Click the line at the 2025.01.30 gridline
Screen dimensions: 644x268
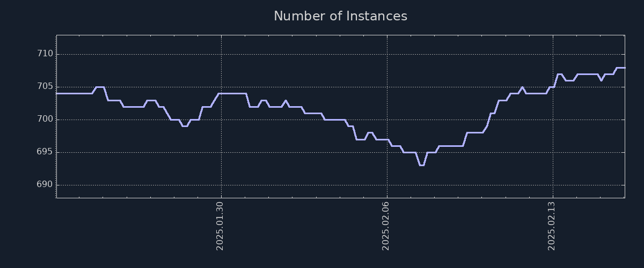coord(221,93)
